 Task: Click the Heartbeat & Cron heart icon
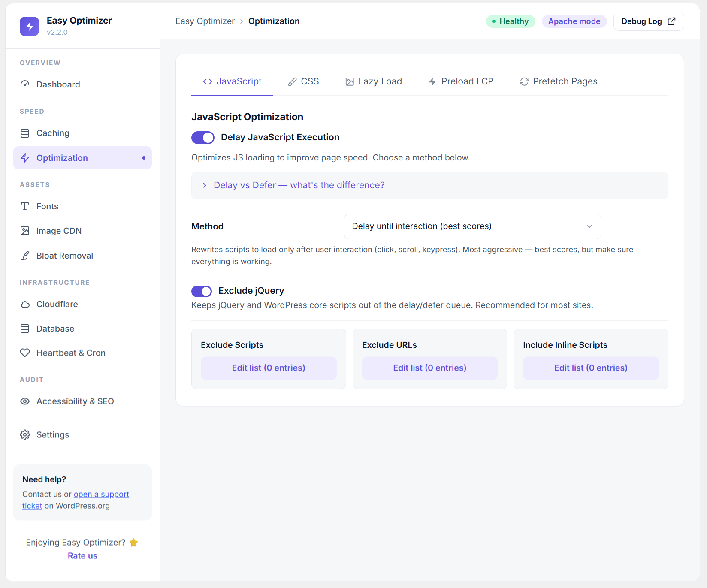pyautogui.click(x=25, y=353)
